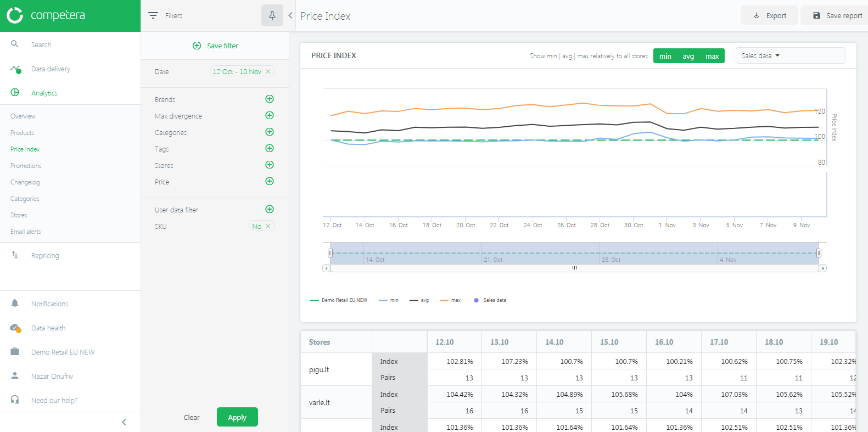Open Data health cloud icon

coord(15,328)
